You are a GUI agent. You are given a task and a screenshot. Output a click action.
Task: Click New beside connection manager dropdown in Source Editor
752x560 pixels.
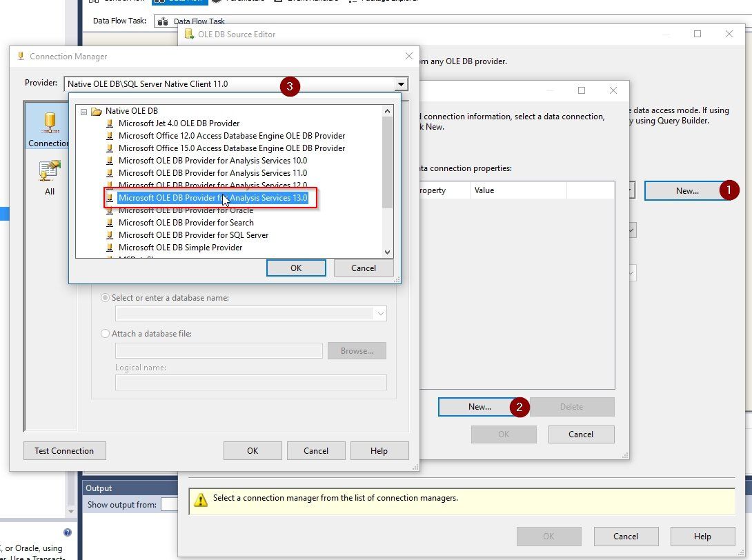click(x=686, y=191)
